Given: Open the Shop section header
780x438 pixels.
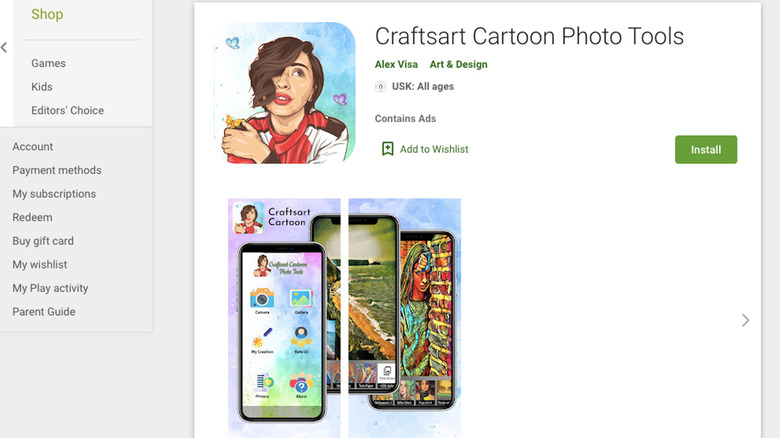Looking at the screenshot, I should pos(47,14).
